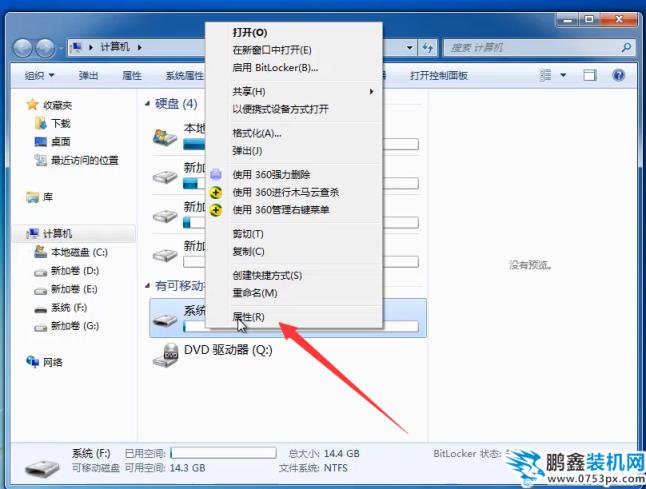Select the Downloads folder icon in sidebar
Image resolution: width=646 pixels, height=489 pixels.
(x=40, y=123)
